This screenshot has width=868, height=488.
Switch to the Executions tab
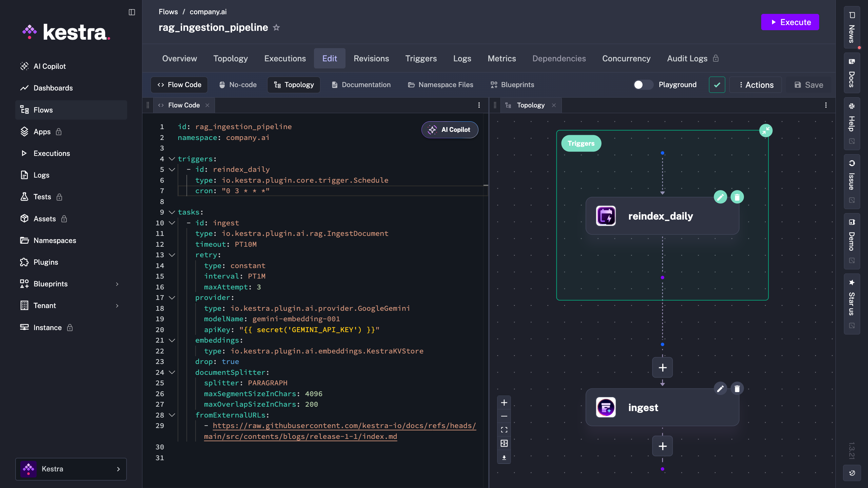pyautogui.click(x=285, y=59)
